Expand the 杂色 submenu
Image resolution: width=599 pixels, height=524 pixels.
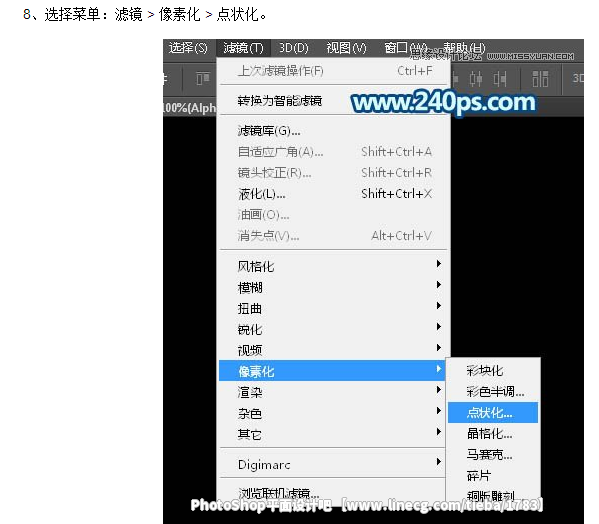333,413
